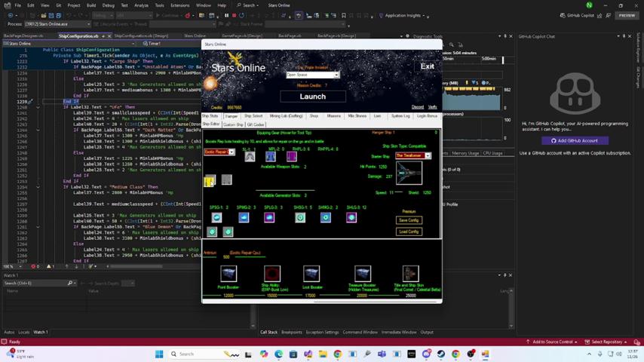Click the MPL-2 blue weapon icon
Image resolution: width=644 pixels, height=362 pixels.
[270, 157]
